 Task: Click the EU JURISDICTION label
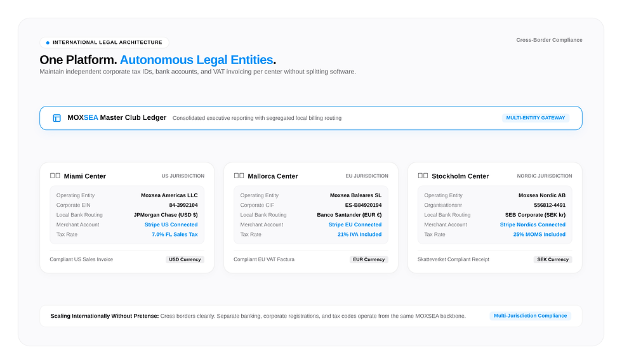(367, 176)
